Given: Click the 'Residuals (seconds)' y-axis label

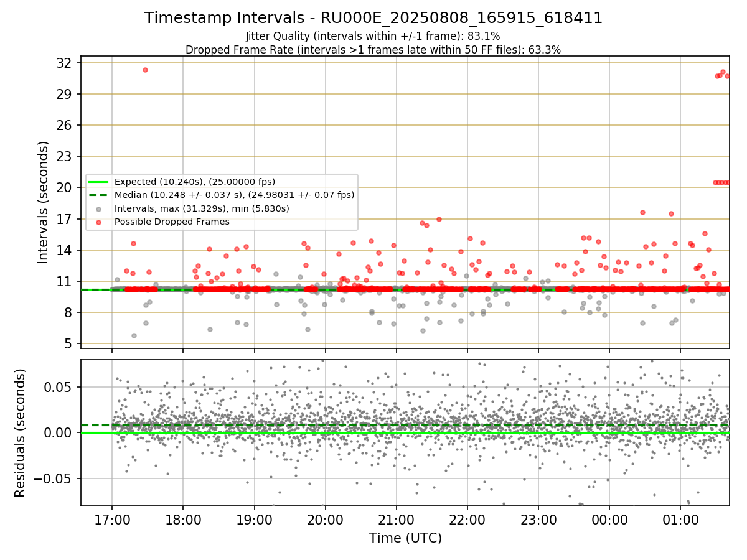Looking at the screenshot, I should 21,432.
